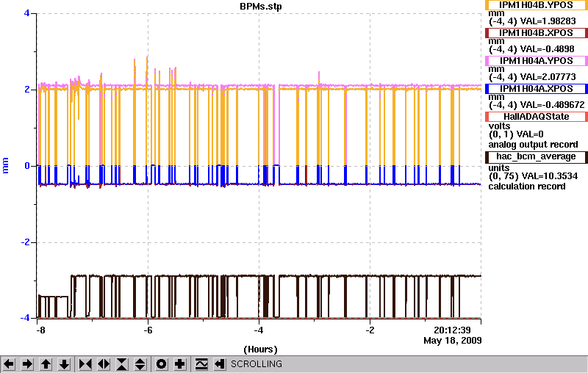Click the (Hours) x-axis label
Screen dimensions: 588x373
260,350
